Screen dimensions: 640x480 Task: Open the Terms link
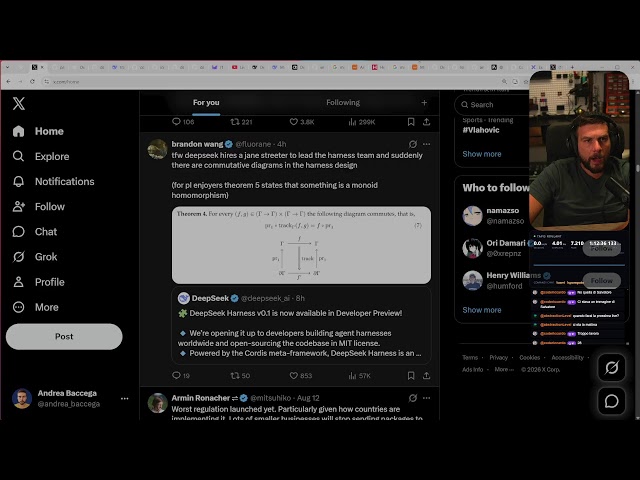(x=470, y=358)
